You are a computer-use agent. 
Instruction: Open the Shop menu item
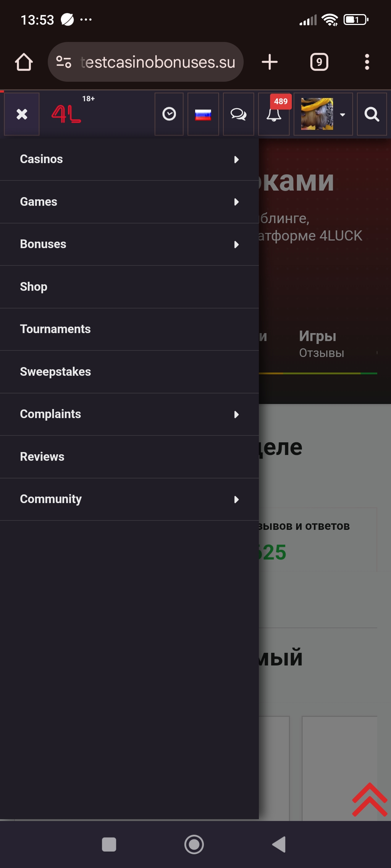(34, 287)
